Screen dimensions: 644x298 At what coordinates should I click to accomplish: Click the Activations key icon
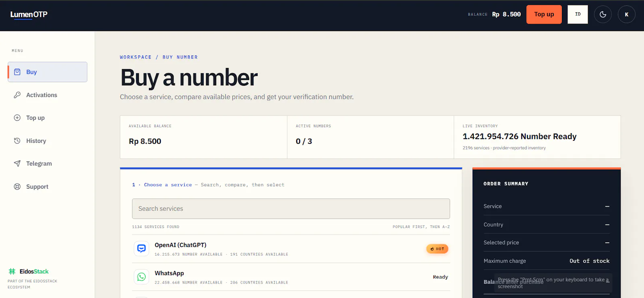pos(17,95)
